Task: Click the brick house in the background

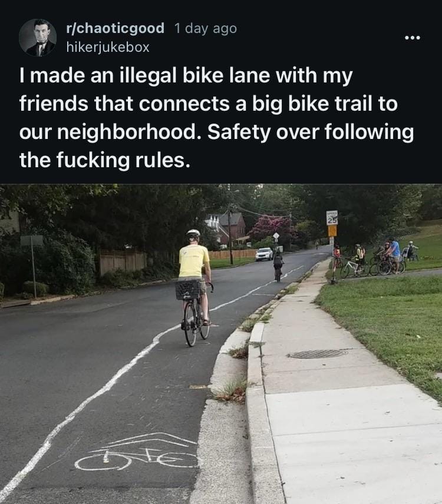Action: click(226, 229)
